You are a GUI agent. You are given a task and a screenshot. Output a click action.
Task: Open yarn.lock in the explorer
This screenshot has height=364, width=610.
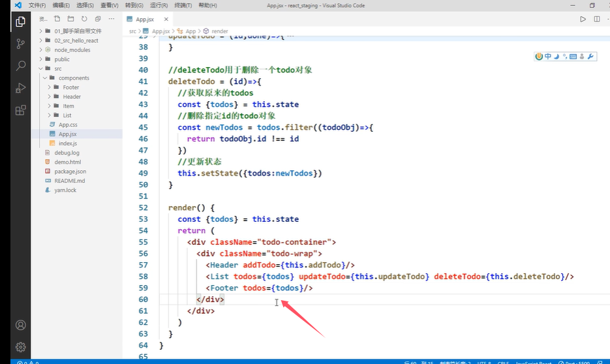coord(65,190)
